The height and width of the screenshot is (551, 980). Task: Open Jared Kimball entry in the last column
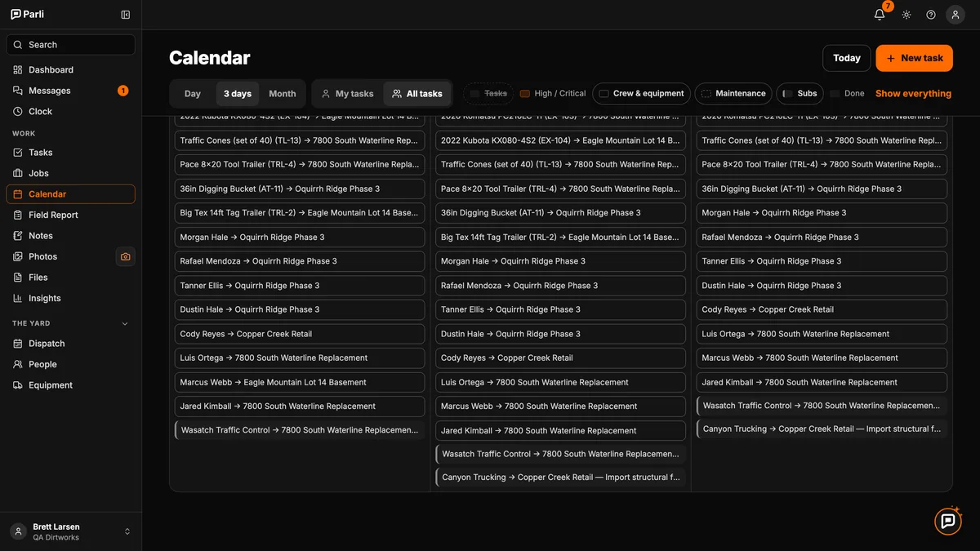pyautogui.click(x=822, y=382)
